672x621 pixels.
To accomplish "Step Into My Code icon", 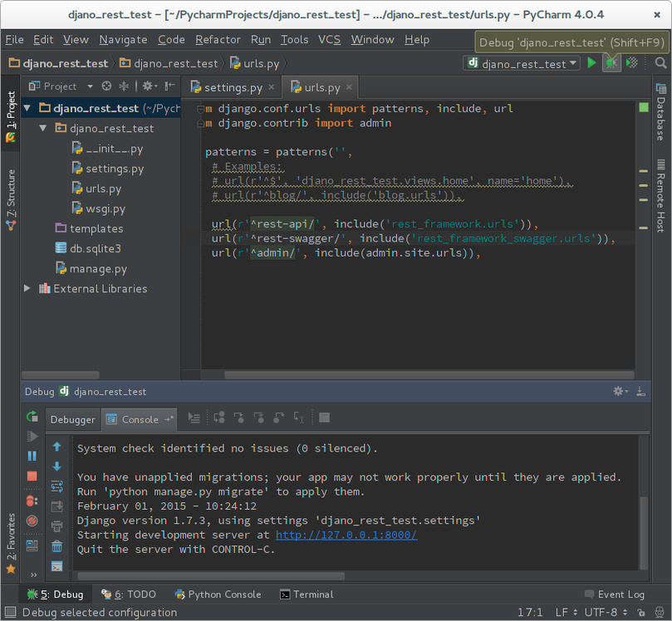I will pyautogui.click(x=258, y=418).
